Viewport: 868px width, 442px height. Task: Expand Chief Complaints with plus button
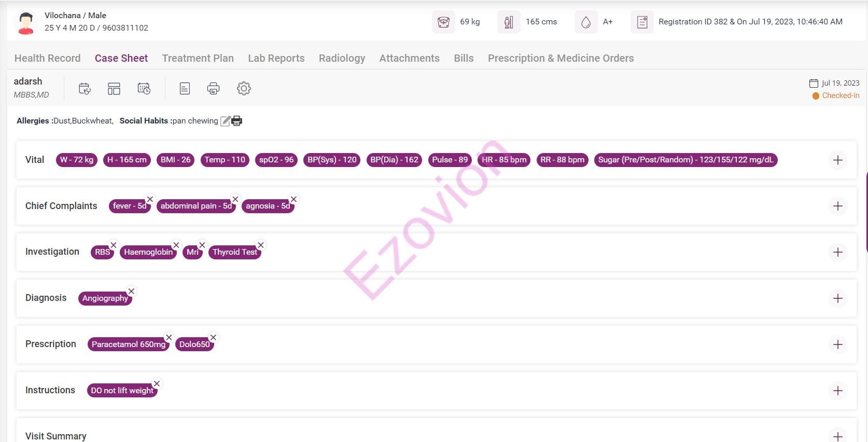837,206
